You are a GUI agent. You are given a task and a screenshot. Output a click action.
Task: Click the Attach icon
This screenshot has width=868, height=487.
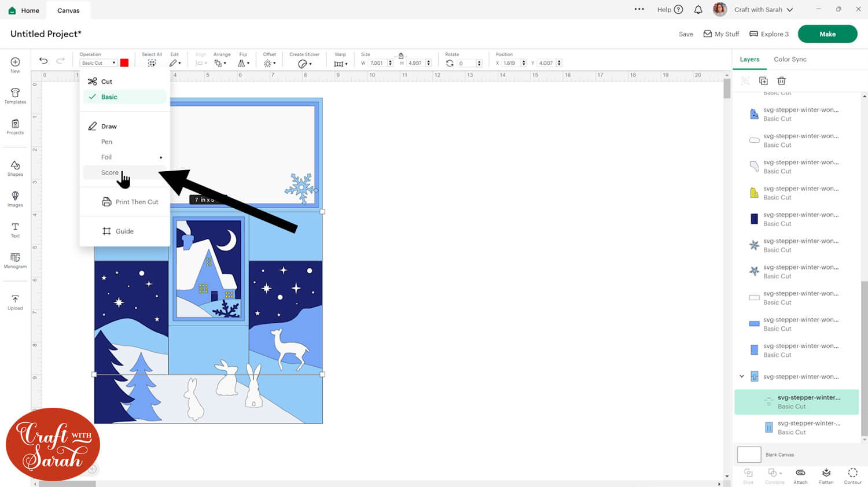[x=800, y=475]
